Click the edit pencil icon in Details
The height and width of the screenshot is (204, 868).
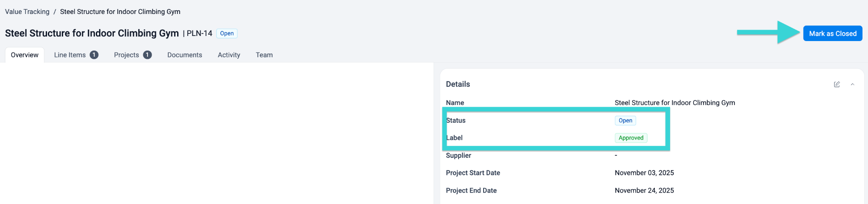837,84
